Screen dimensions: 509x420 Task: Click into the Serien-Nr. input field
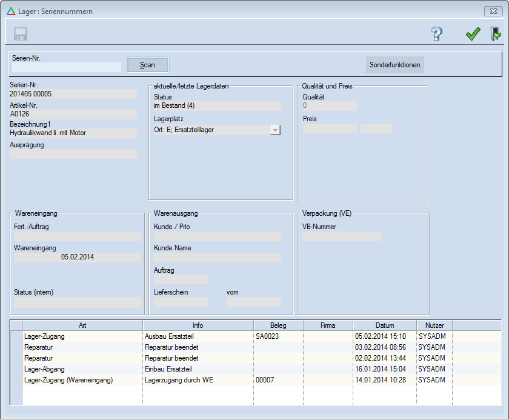click(x=67, y=67)
